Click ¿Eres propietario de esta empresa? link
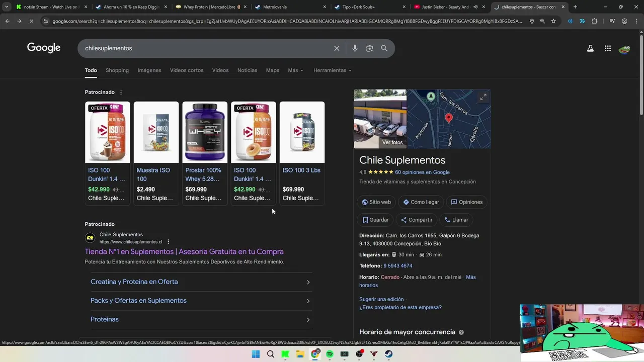Image resolution: width=644 pixels, height=362 pixels. pyautogui.click(x=400, y=308)
